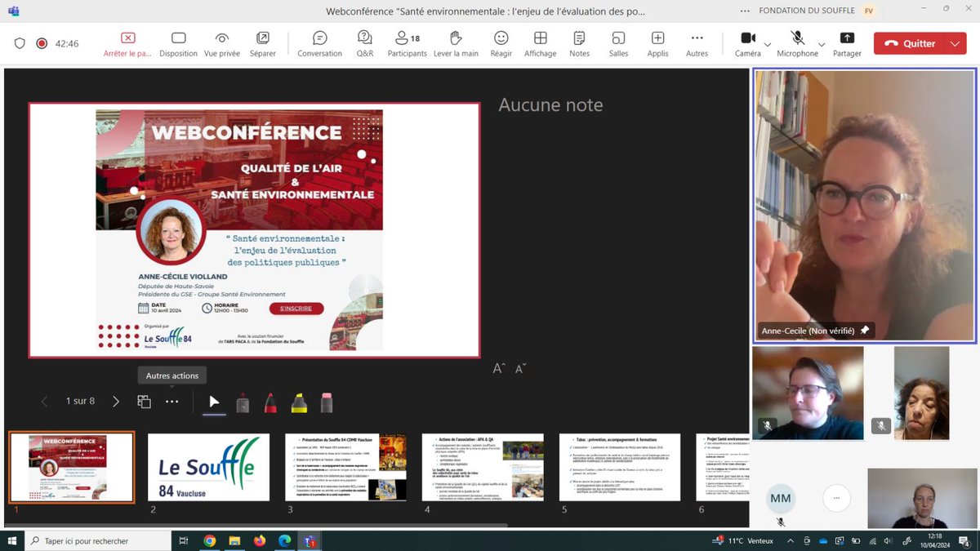
Task: Open Firefox from the taskbar
Action: click(260, 540)
